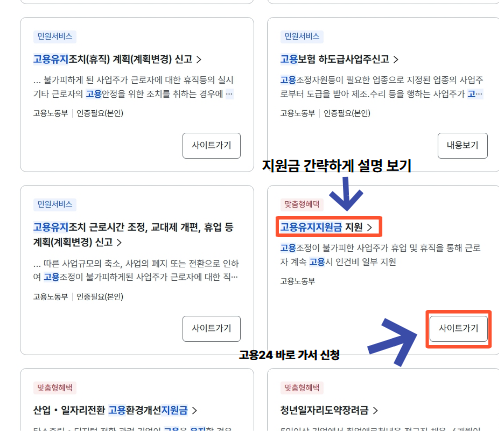Click 고용노동부 label in 근로시간 조정 card
This screenshot has width=499, height=448.
click(x=50, y=297)
